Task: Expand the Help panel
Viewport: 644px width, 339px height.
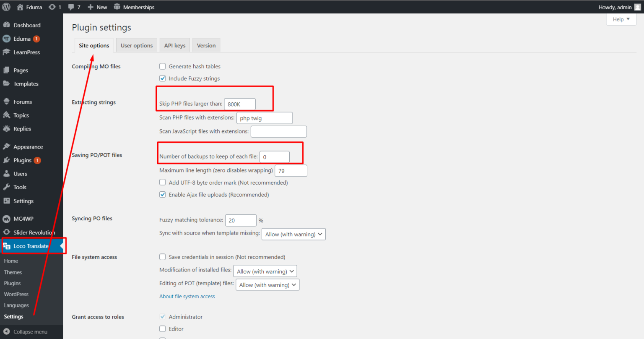Action: click(621, 19)
